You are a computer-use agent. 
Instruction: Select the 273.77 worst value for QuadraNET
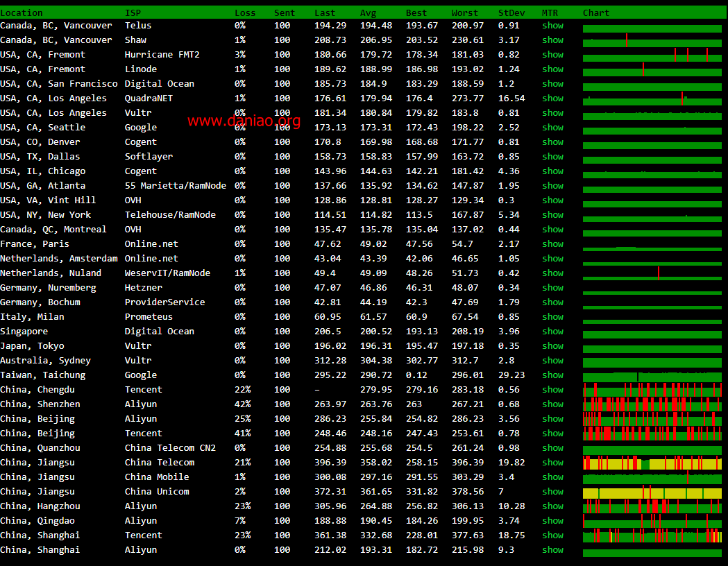tap(468, 98)
